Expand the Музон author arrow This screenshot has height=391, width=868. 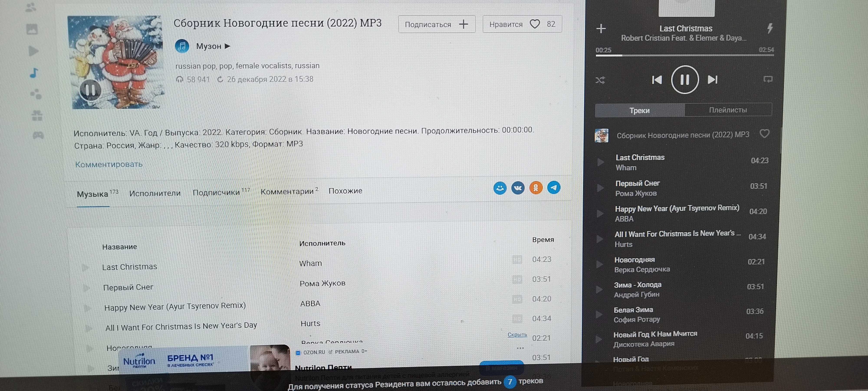pos(227,46)
